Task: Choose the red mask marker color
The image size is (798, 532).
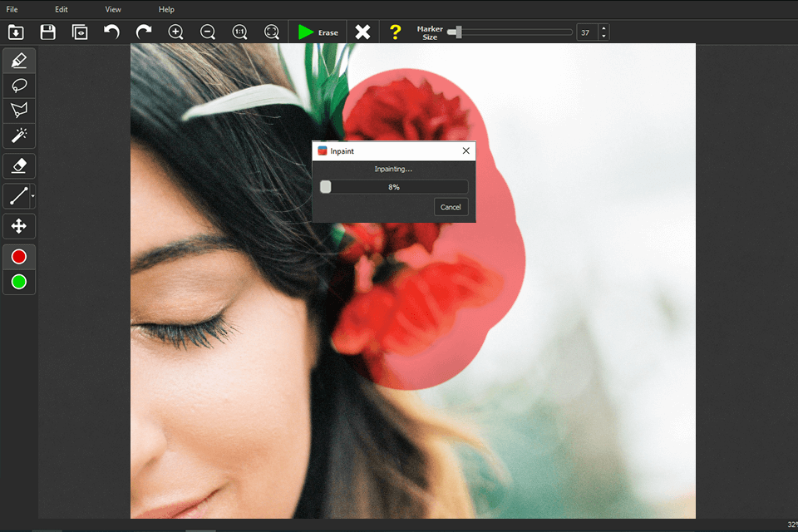Action: tap(19, 257)
